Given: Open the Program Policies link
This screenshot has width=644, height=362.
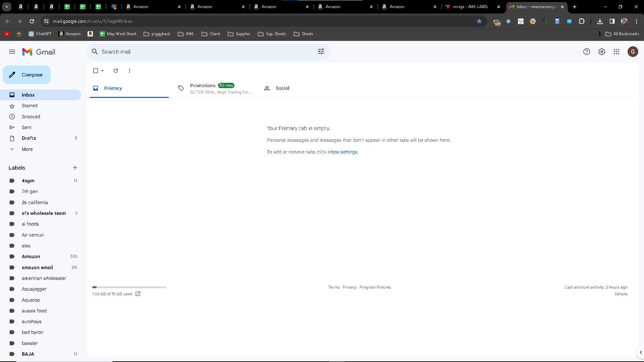Looking at the screenshot, I should coord(375,287).
